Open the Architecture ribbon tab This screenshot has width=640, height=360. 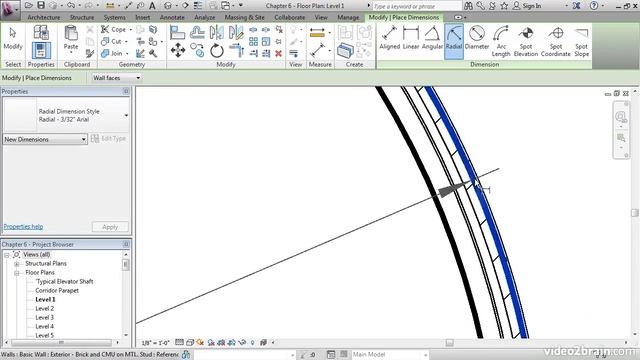(43, 18)
